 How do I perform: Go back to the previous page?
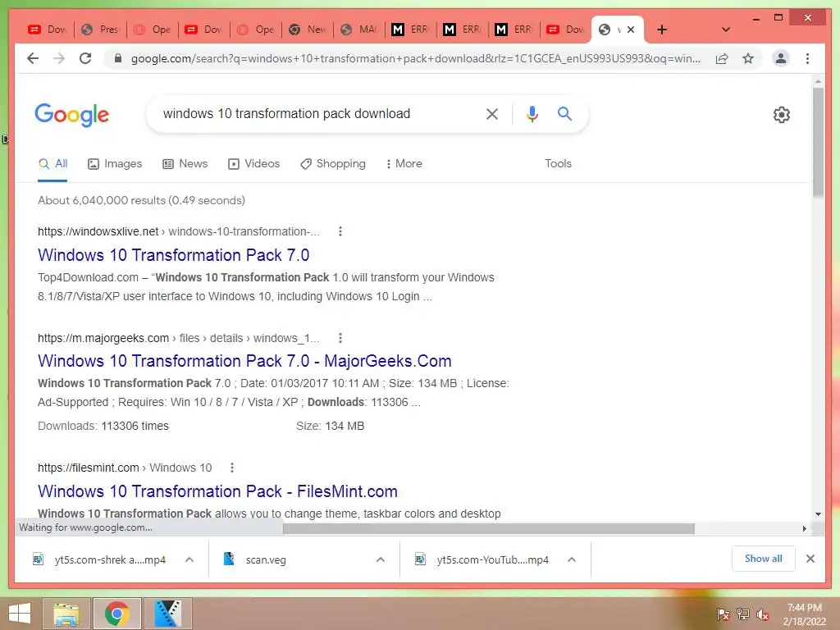click(x=33, y=58)
